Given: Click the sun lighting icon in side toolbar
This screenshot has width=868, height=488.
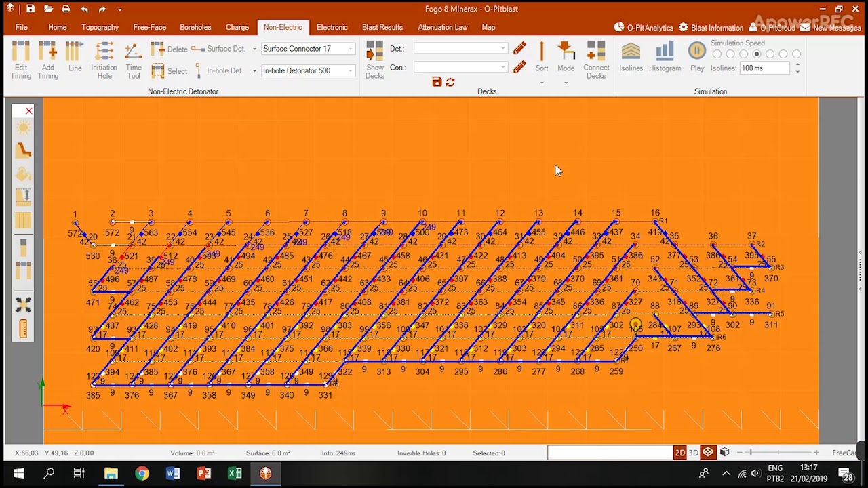Looking at the screenshot, I should tap(23, 128).
